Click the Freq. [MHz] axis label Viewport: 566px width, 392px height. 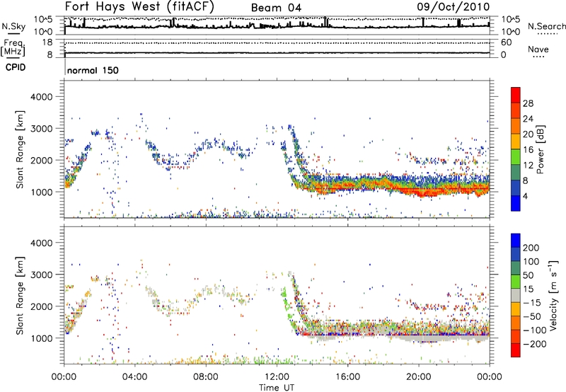(x=13, y=47)
